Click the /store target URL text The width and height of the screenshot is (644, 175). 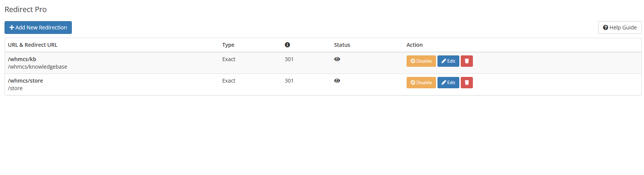pyautogui.click(x=15, y=88)
